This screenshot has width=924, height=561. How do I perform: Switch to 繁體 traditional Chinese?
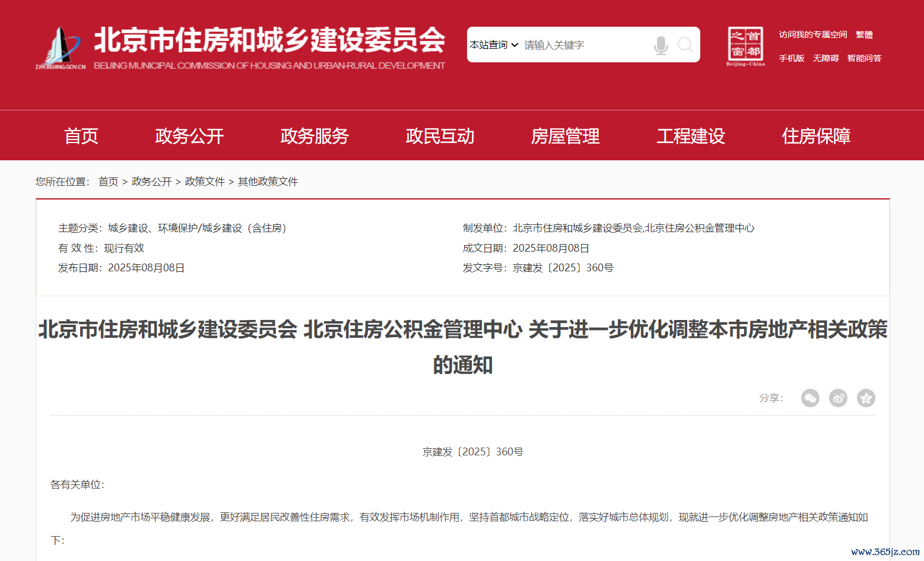tap(864, 34)
